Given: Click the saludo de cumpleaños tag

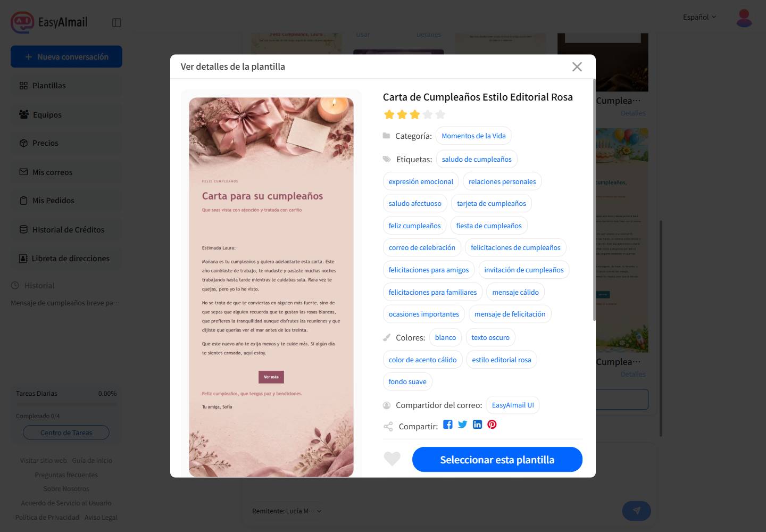Looking at the screenshot, I should (x=477, y=159).
